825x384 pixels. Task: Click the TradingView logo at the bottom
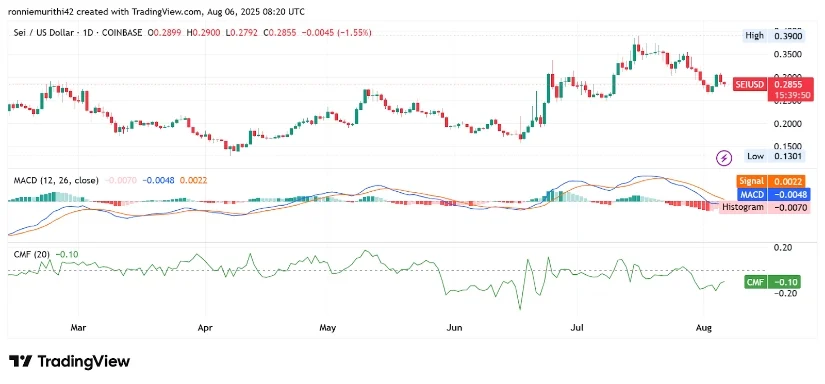tap(69, 361)
